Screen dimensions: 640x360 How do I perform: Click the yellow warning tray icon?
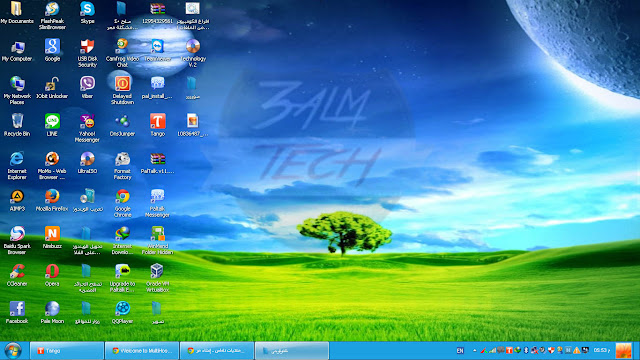click(x=576, y=350)
